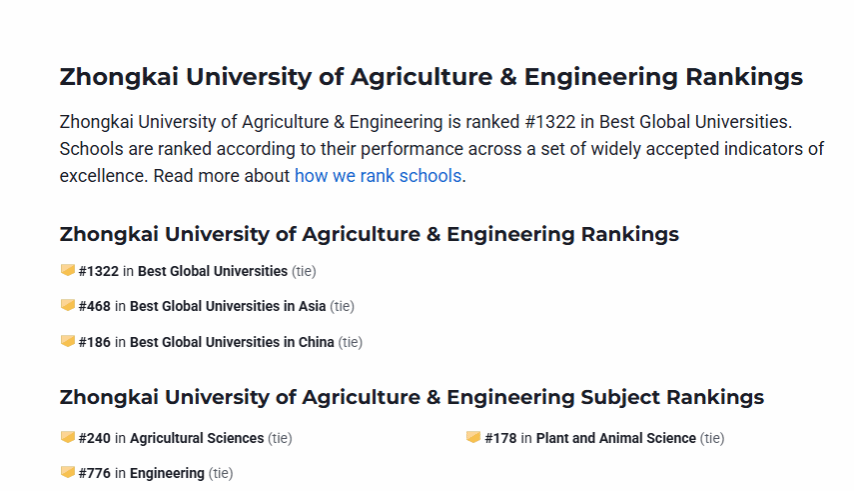Image resolution: width=854 pixels, height=491 pixels.
Task: Click the "(tie)" label after Universities in China
Action: click(350, 342)
